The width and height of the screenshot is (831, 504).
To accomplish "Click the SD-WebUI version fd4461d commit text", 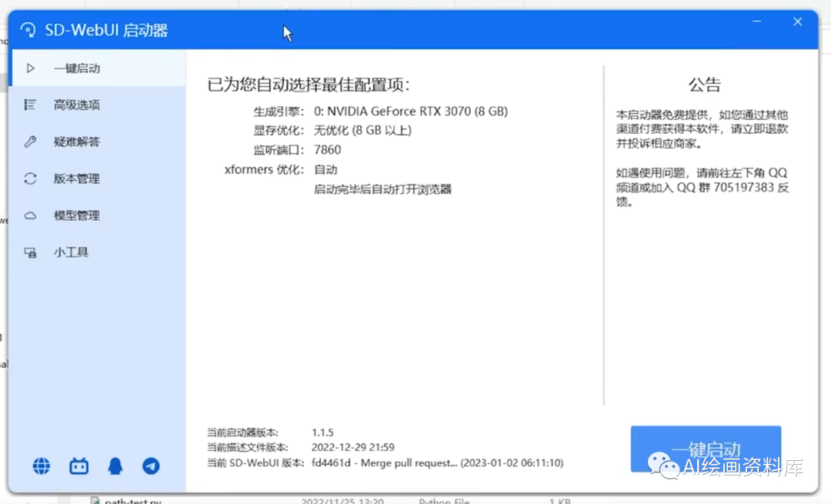I will pos(437,462).
